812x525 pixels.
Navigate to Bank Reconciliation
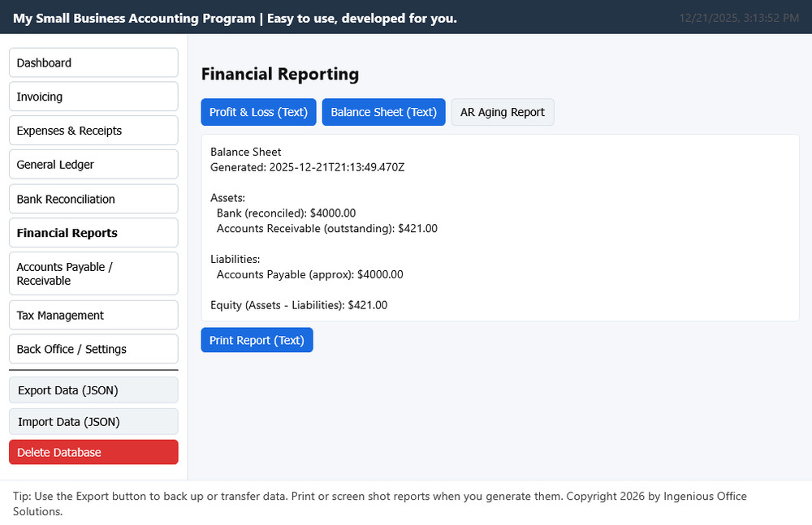pos(93,199)
